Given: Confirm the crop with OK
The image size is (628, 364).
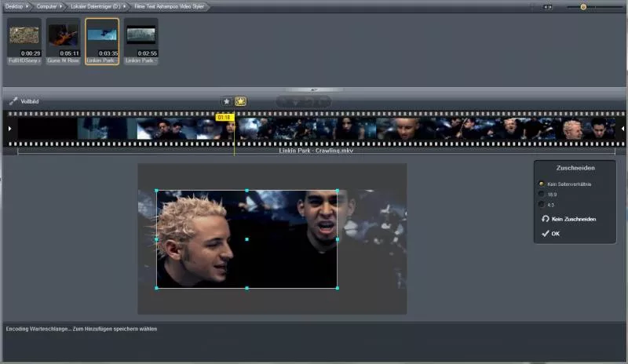Looking at the screenshot, I should 550,234.
